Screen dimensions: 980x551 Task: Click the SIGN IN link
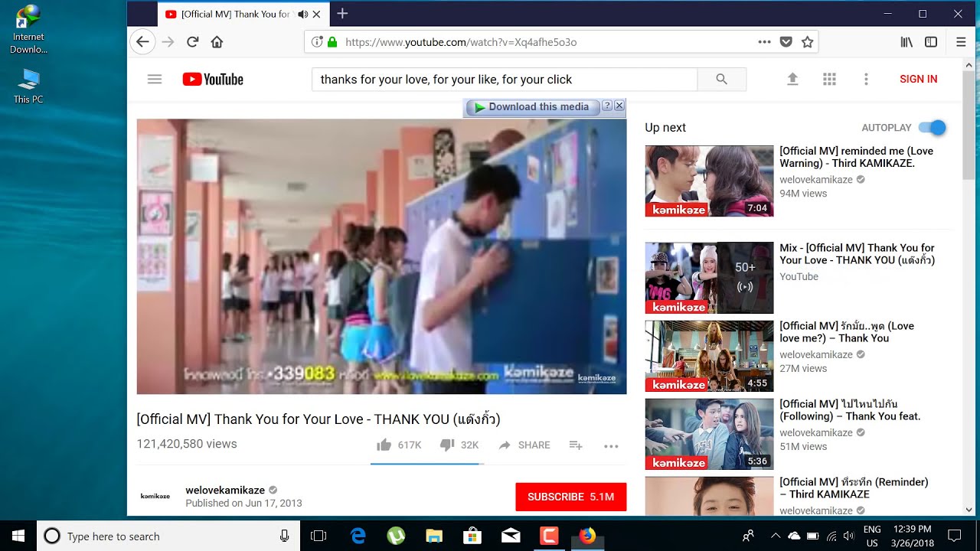pos(919,79)
